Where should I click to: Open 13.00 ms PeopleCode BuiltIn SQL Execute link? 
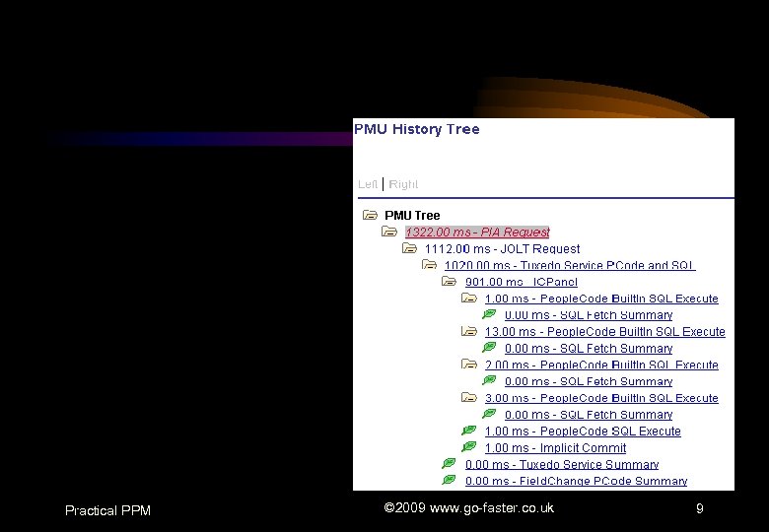[605, 332]
